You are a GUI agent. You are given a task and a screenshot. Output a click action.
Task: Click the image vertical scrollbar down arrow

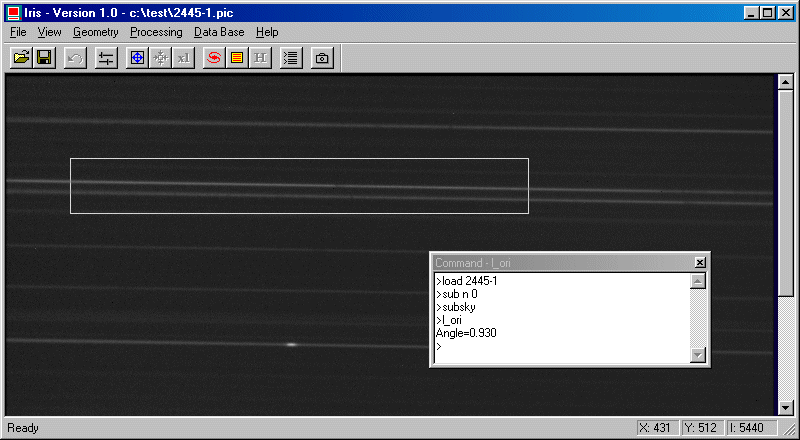[786, 407]
